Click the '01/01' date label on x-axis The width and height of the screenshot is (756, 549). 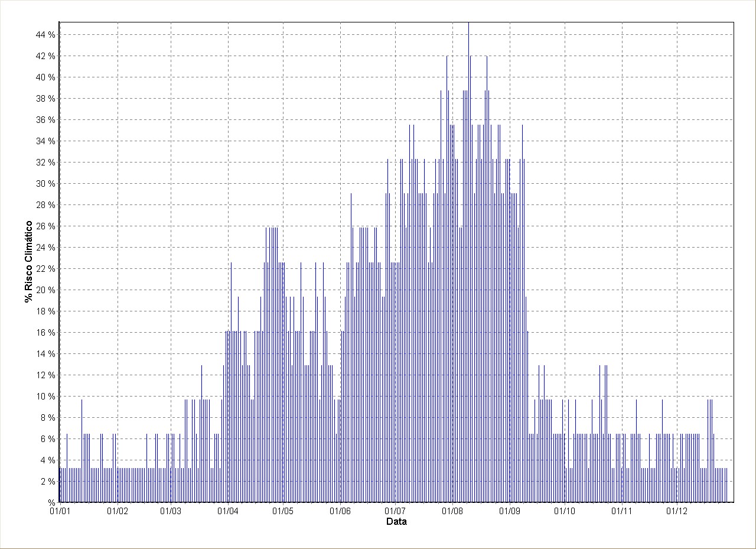coord(59,511)
